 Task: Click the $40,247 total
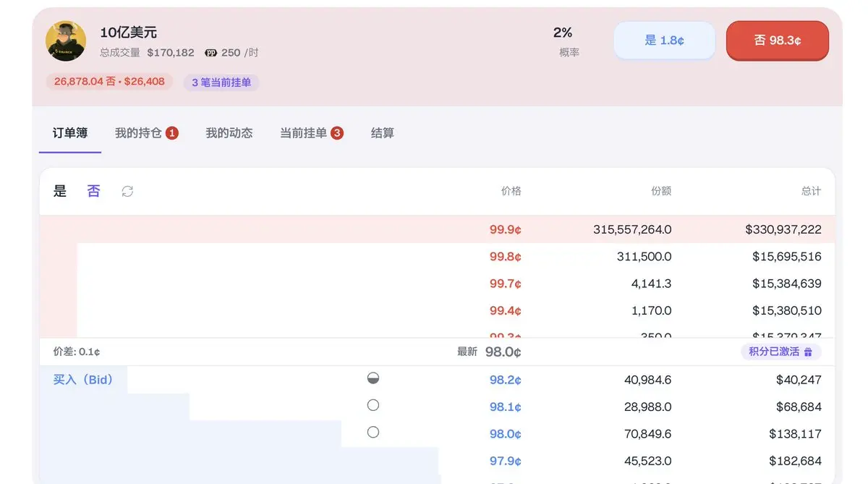(799, 380)
